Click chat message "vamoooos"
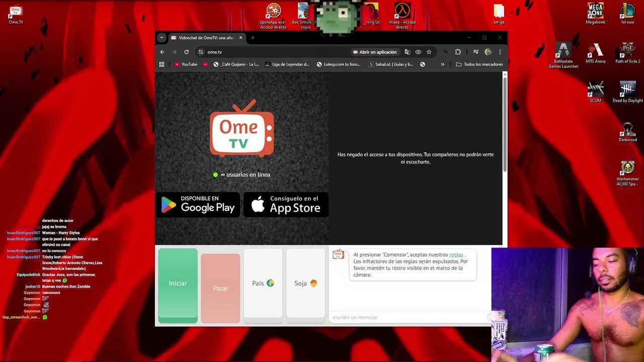 click(51, 293)
